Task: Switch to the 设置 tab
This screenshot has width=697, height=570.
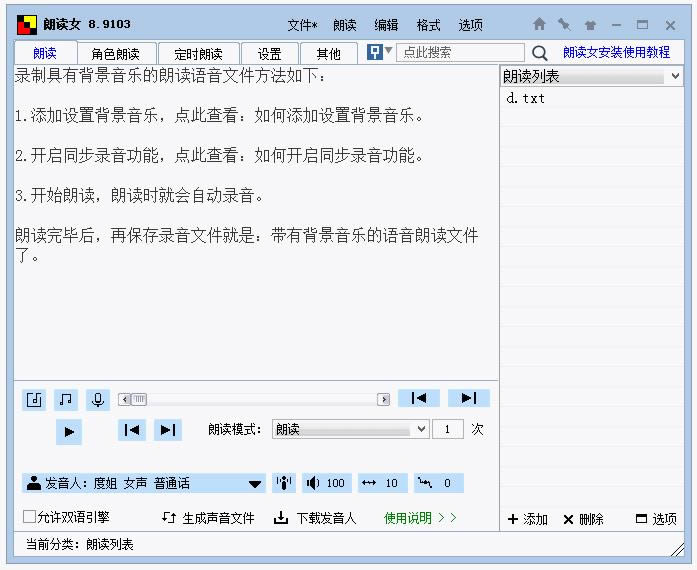Action: [269, 54]
